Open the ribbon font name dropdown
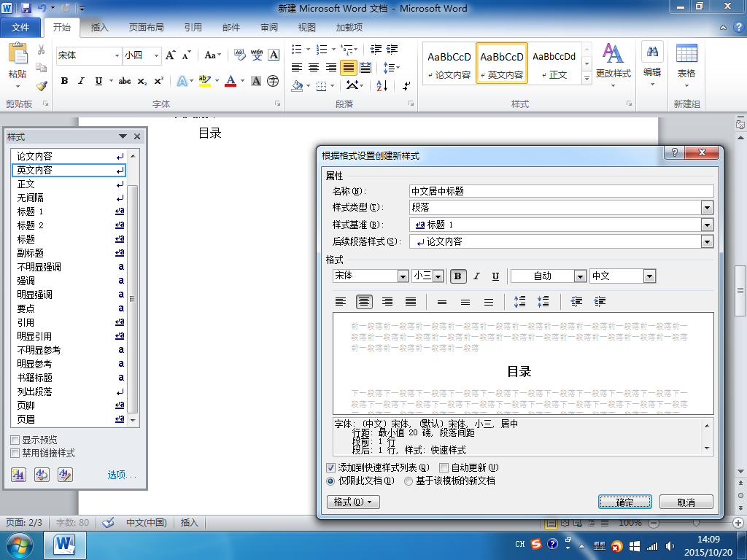747x560 pixels. (117, 55)
